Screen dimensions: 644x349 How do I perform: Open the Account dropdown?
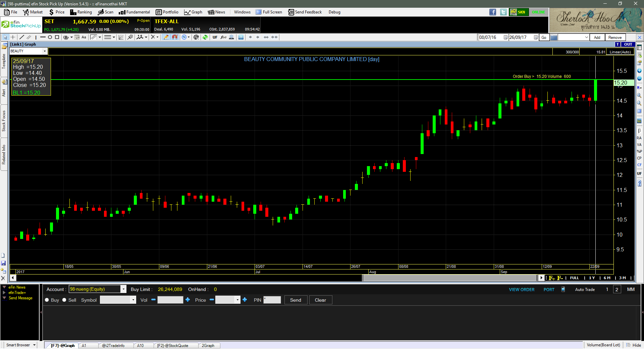pyautogui.click(x=123, y=289)
